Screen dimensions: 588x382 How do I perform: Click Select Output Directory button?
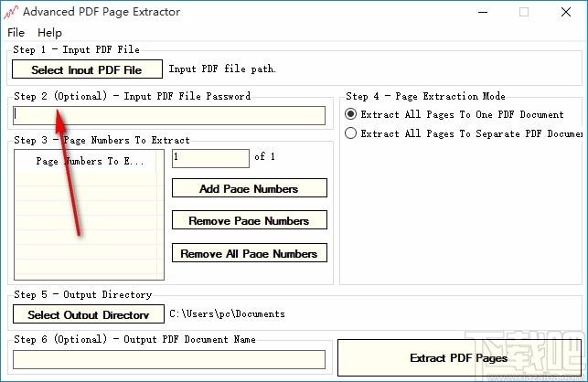click(x=89, y=314)
